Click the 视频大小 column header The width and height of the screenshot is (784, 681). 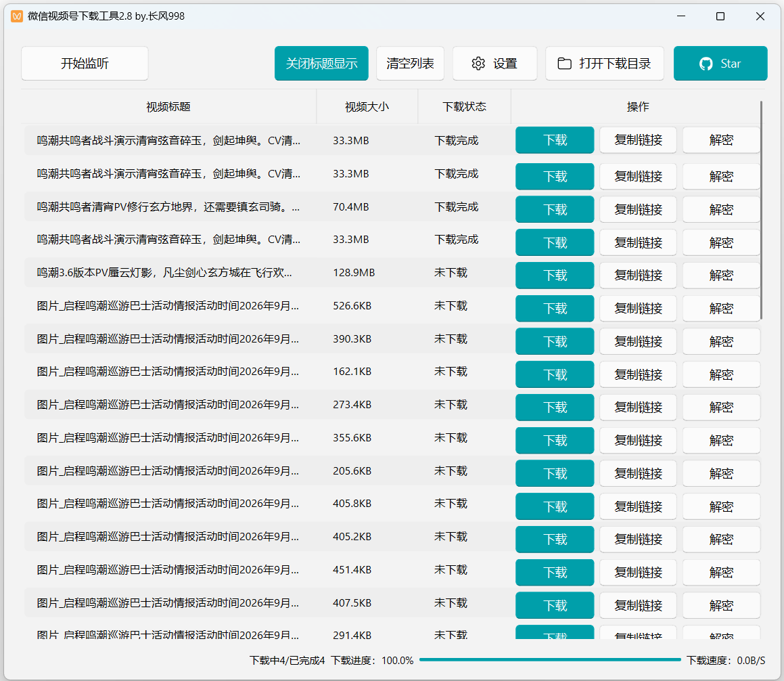[x=367, y=106]
